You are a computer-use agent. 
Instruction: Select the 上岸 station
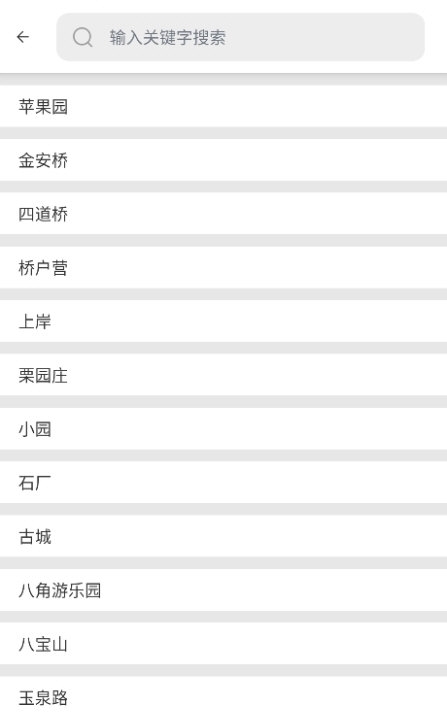(224, 321)
